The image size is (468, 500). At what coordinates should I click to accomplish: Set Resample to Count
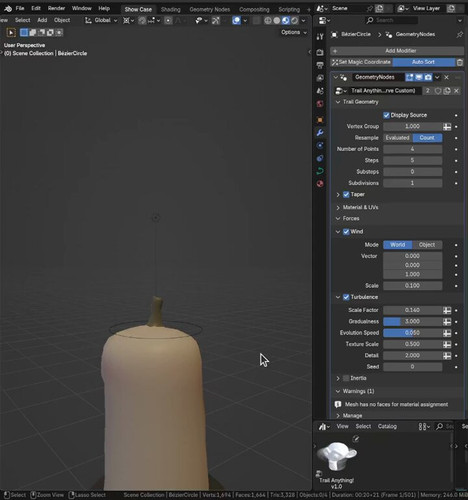click(427, 138)
